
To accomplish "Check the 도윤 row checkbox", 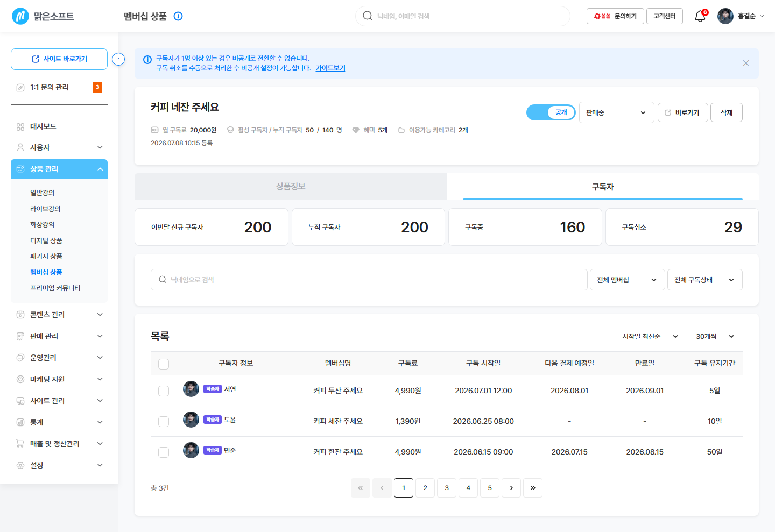I will [164, 422].
